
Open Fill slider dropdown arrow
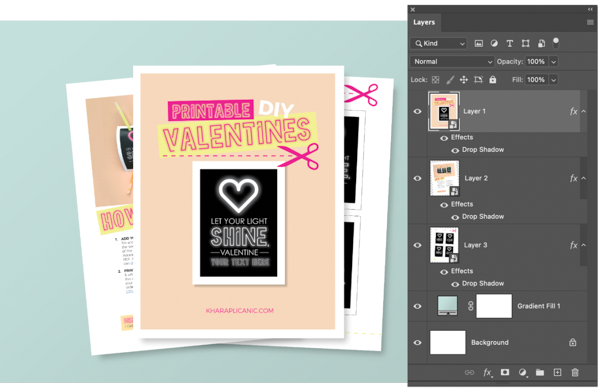click(x=553, y=80)
